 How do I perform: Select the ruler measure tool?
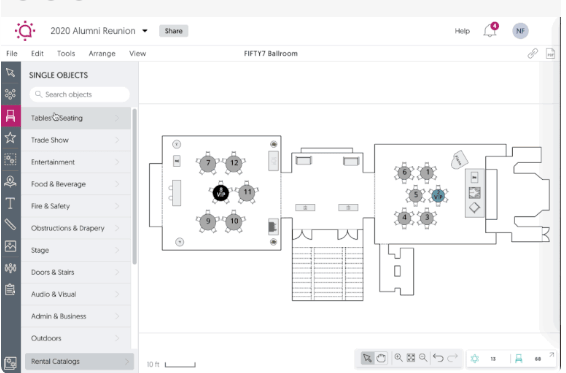click(10, 225)
